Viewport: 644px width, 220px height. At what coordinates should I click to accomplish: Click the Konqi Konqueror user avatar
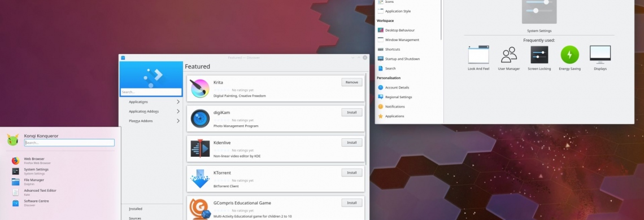tap(13, 139)
